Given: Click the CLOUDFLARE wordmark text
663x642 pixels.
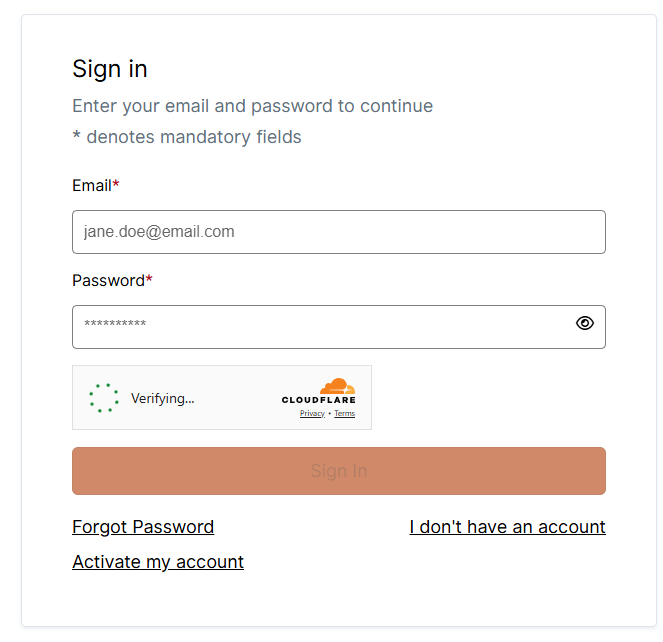Looking at the screenshot, I should click(318, 401).
